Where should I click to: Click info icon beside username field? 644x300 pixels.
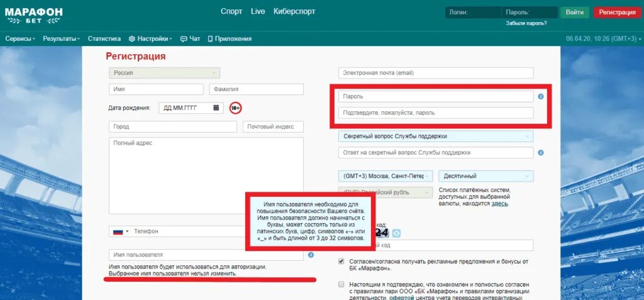[311, 255]
